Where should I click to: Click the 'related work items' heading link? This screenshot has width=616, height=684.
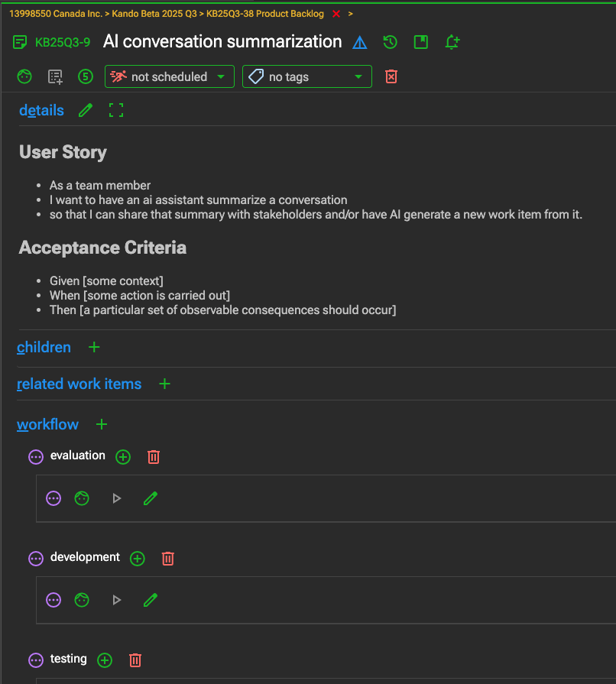(x=79, y=384)
